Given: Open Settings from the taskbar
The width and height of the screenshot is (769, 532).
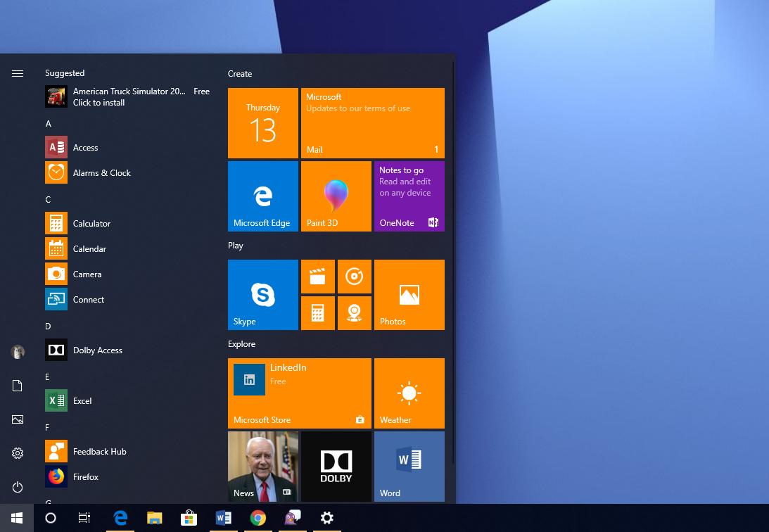Looking at the screenshot, I should pyautogui.click(x=327, y=518).
